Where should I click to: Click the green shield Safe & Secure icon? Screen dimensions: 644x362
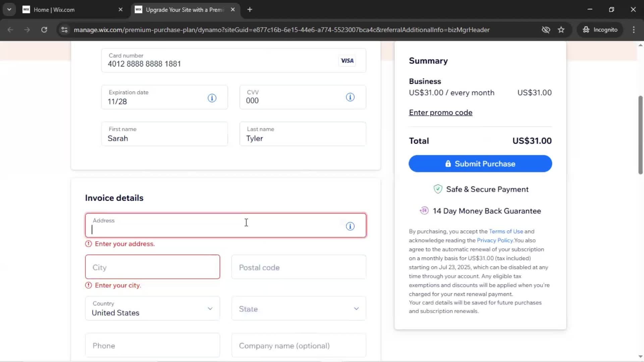click(x=438, y=189)
